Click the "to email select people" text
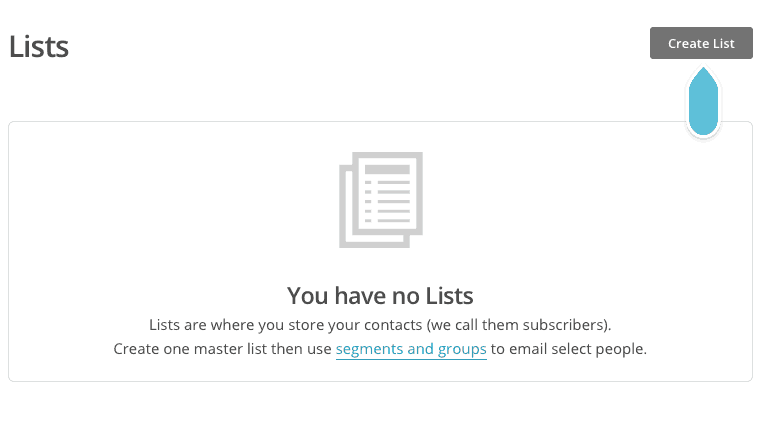 point(568,349)
